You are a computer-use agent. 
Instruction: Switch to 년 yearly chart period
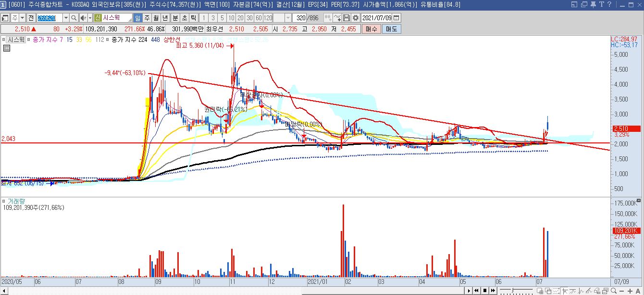pyautogui.click(x=165, y=18)
